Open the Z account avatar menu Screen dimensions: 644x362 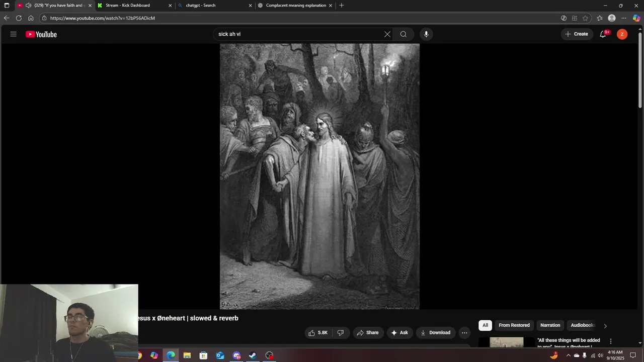[622, 34]
